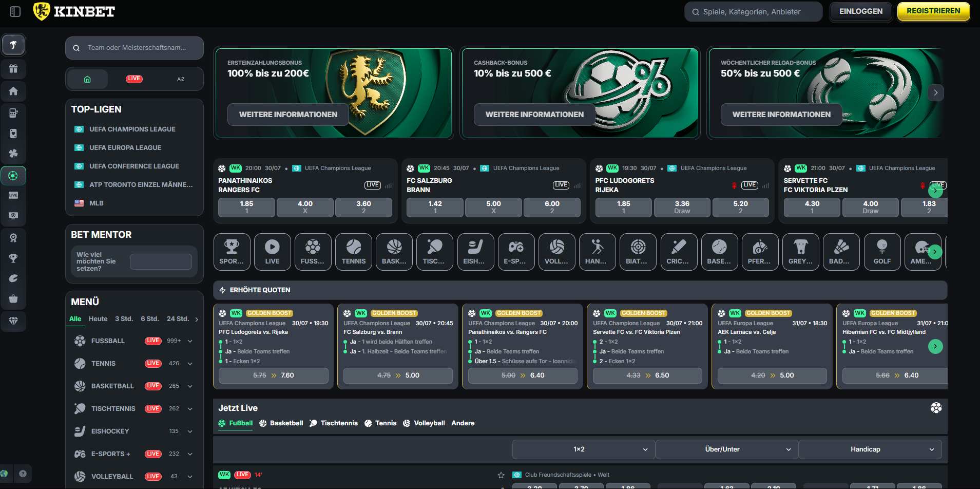Select the Tischtennis sport tile

click(435, 252)
